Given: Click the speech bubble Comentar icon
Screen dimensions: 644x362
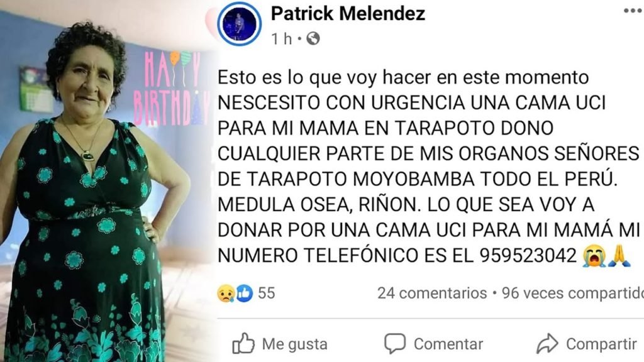Looking at the screenshot, I should [x=395, y=344].
